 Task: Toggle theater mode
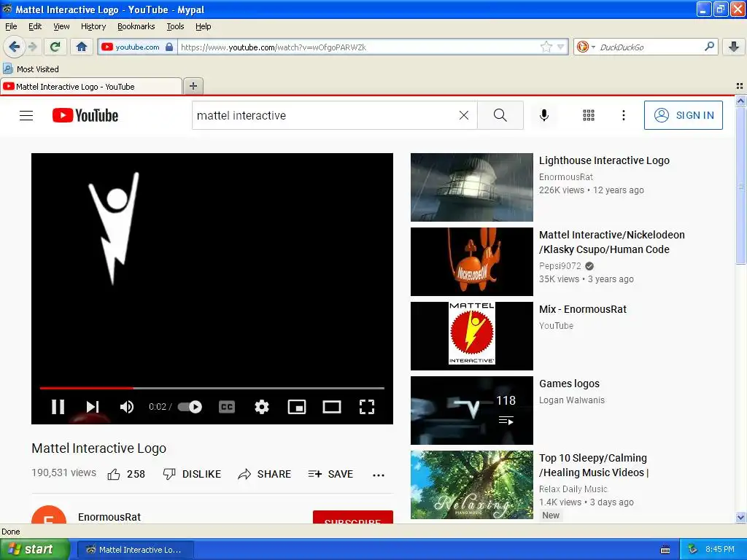(x=332, y=407)
